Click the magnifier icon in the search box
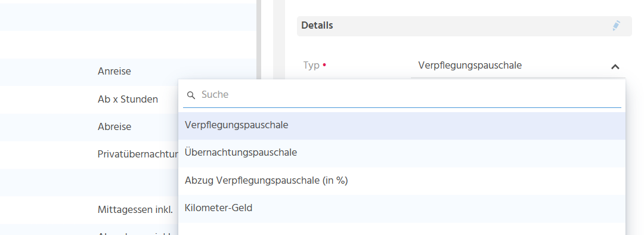 (191, 95)
